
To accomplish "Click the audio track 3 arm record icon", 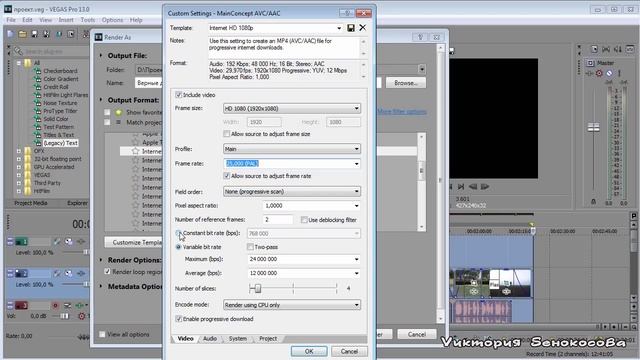I will click(56, 305).
